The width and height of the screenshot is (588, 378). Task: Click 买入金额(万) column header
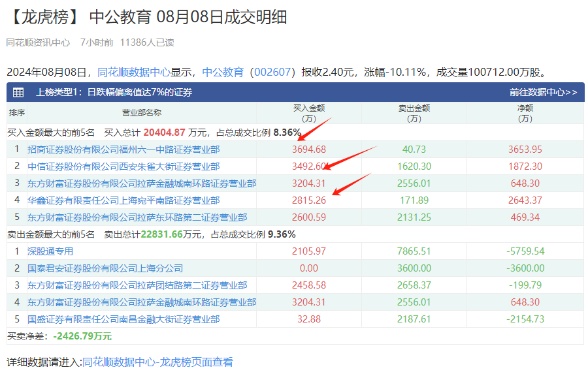click(x=309, y=113)
